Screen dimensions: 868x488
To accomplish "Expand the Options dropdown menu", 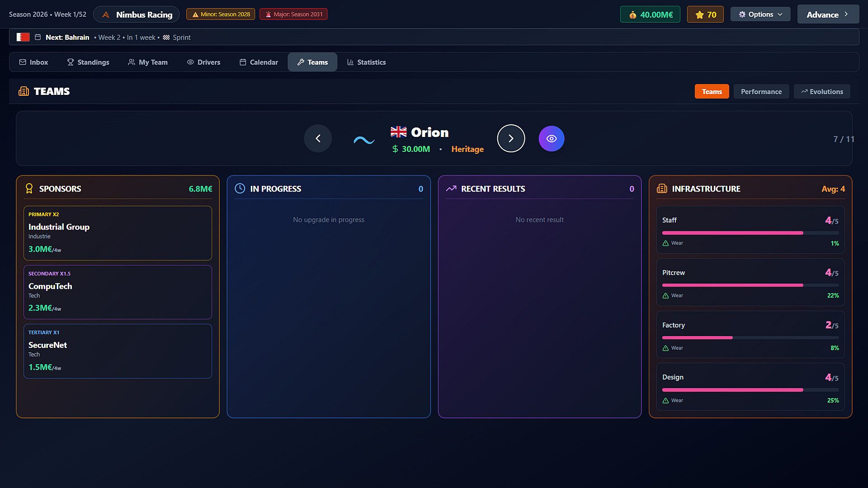I will click(760, 14).
